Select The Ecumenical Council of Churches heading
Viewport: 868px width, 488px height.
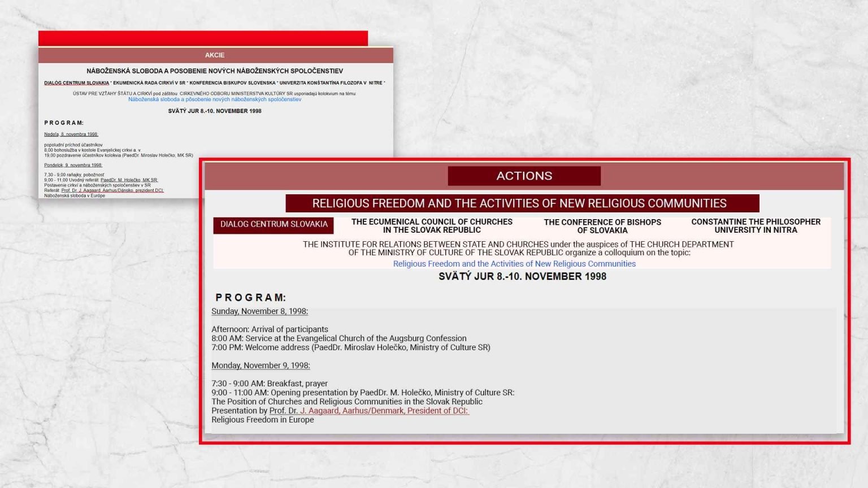pyautogui.click(x=432, y=226)
